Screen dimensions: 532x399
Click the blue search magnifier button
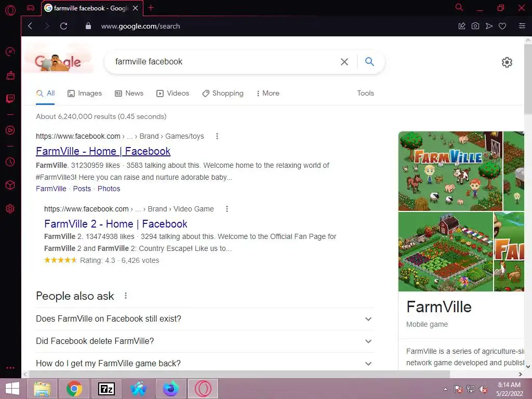[369, 61]
